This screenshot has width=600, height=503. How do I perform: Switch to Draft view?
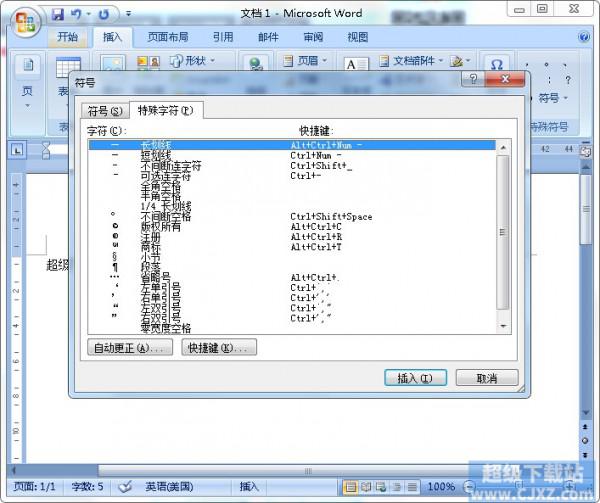pyautogui.click(x=412, y=487)
